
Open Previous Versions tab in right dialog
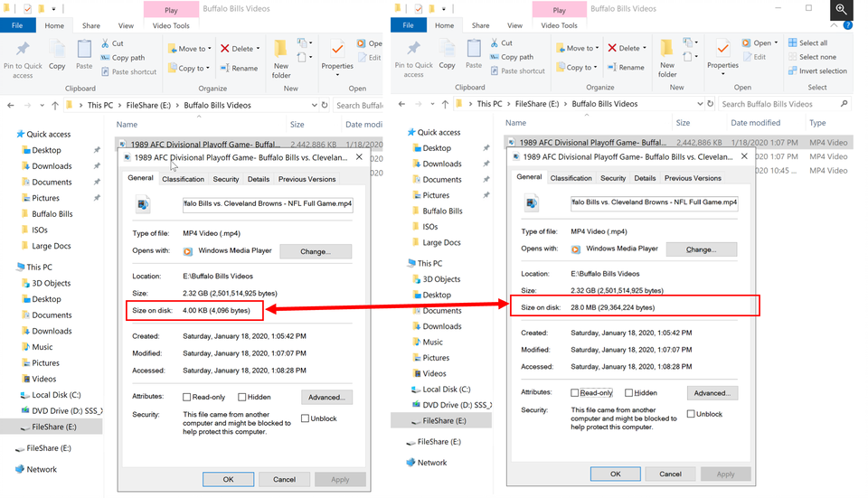point(693,178)
